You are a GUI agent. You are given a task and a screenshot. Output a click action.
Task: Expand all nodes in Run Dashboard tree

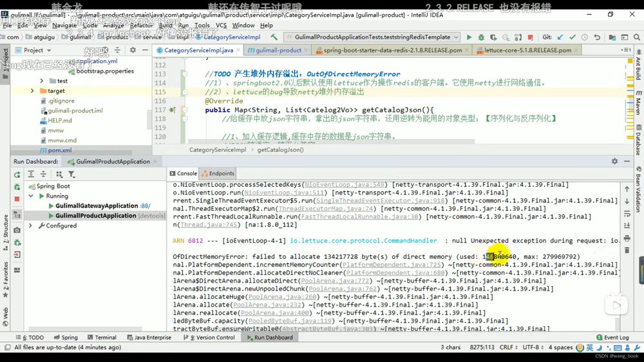(31, 175)
